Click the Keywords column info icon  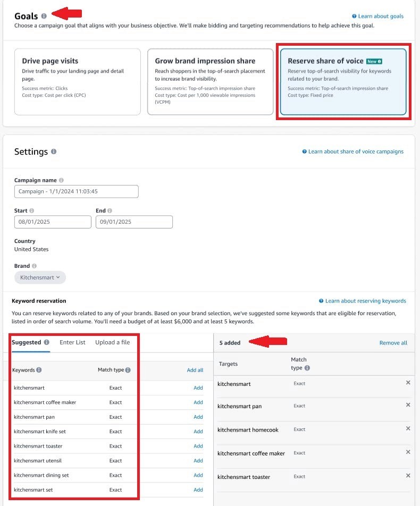39,370
